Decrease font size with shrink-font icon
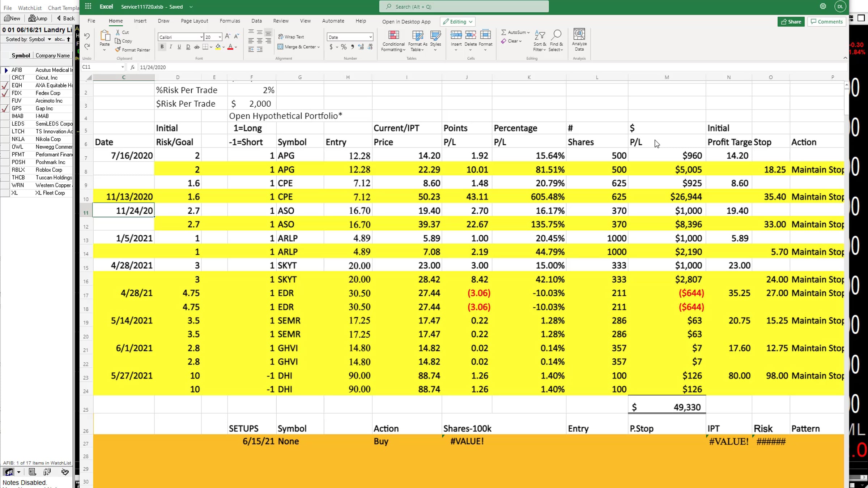This screenshot has width=868, height=488. (236, 37)
